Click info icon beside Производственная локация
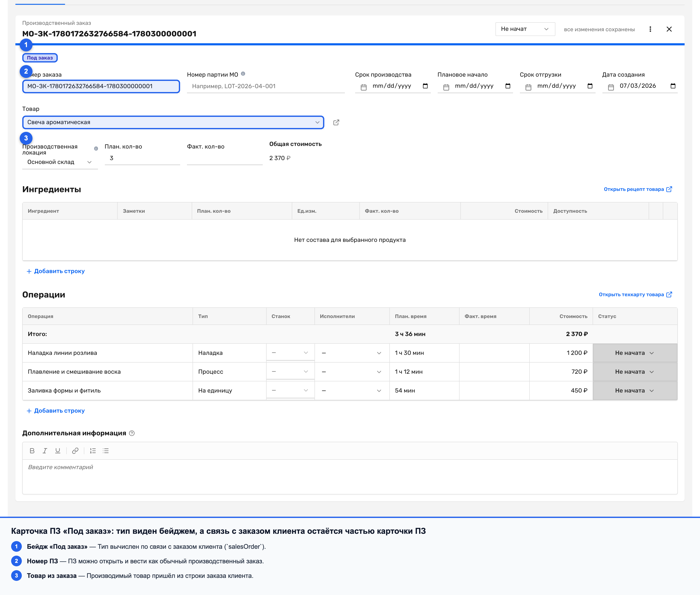700x595 pixels. (x=96, y=148)
